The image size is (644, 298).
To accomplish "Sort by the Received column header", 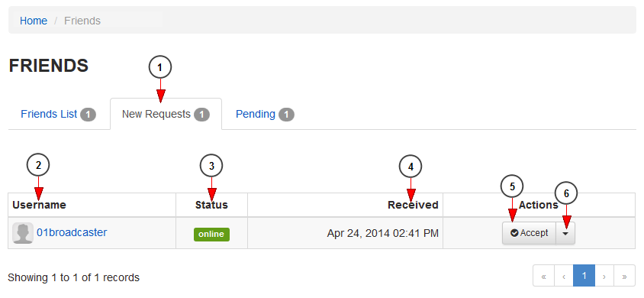I will point(413,205).
